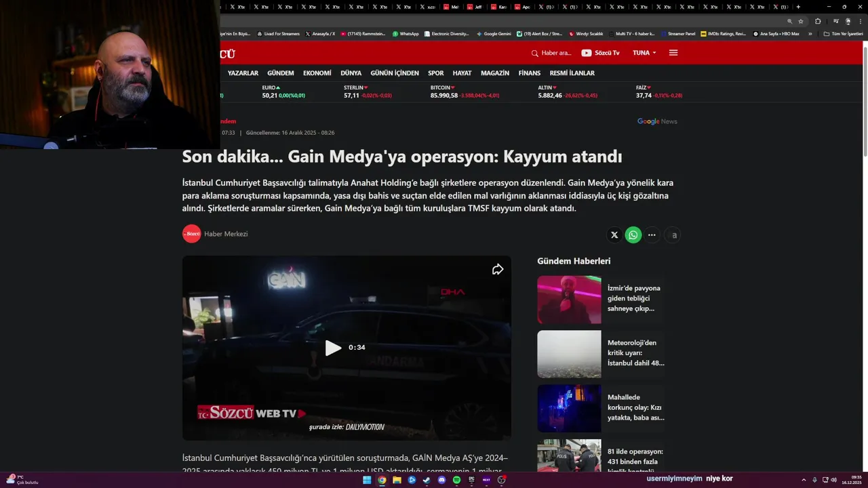Open EKONOMİ menu
The width and height of the screenshot is (868, 488).
[317, 73]
